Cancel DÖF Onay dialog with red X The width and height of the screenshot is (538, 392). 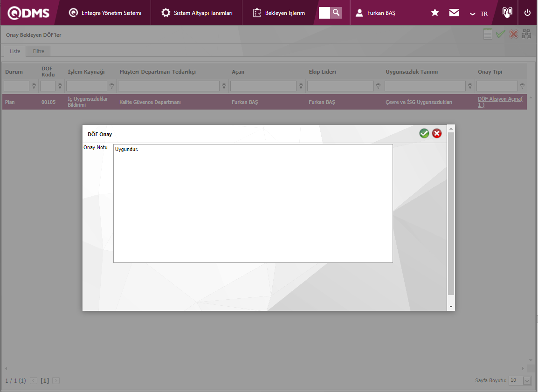437,134
